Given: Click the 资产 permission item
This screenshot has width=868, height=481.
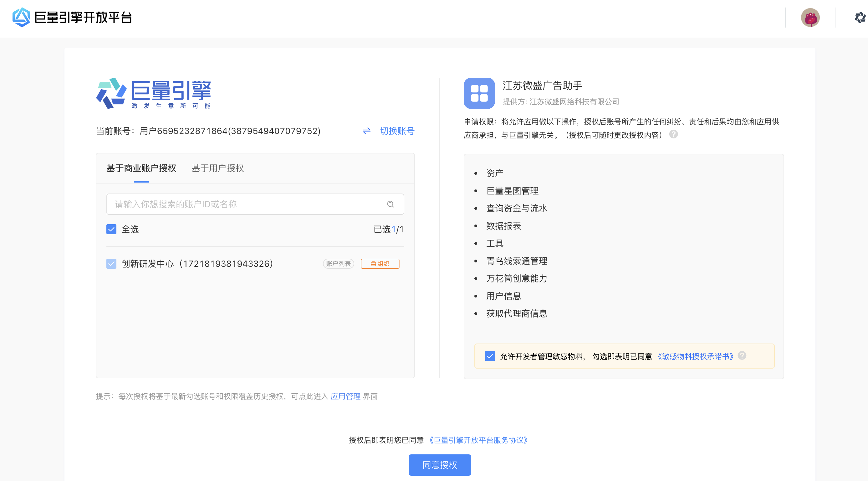Looking at the screenshot, I should (x=495, y=173).
